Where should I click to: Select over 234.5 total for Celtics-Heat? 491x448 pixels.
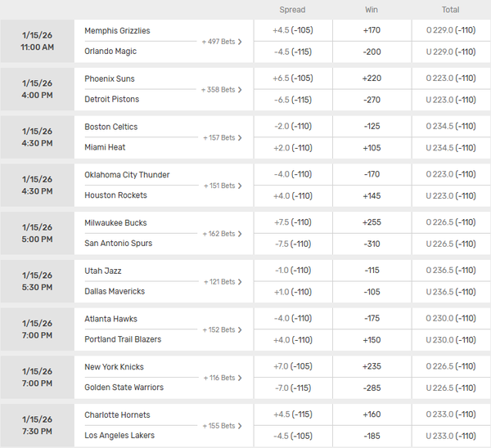pos(451,127)
